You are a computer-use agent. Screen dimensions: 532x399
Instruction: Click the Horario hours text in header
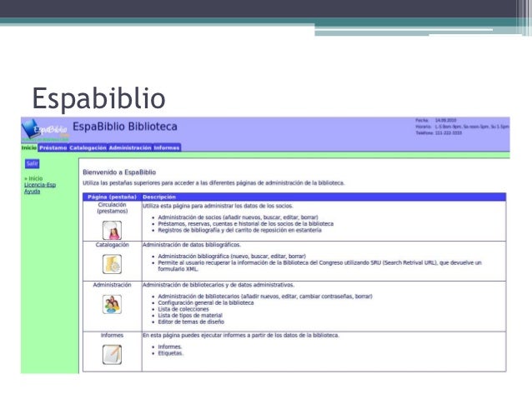[x=472, y=127]
